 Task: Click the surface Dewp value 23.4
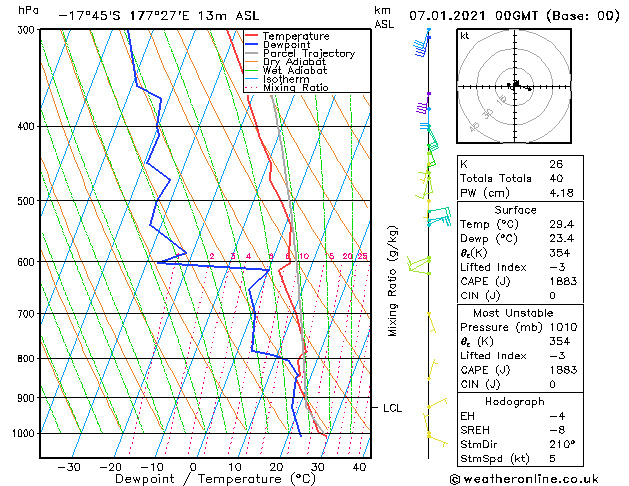562,239
